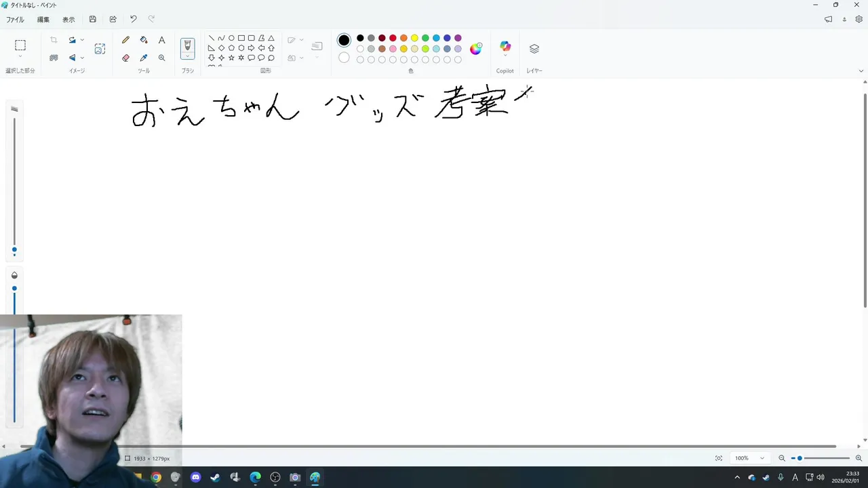Choose the Right arrow shape
The height and width of the screenshot is (488, 868).
click(251, 48)
